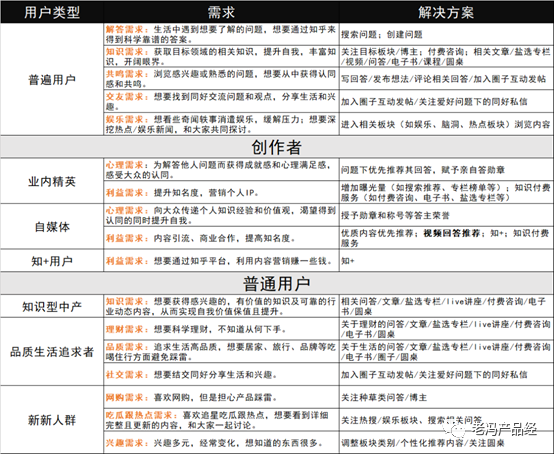
Task: Click the 搜索问题；创建问题 cell
Action: pyautogui.click(x=446, y=34)
